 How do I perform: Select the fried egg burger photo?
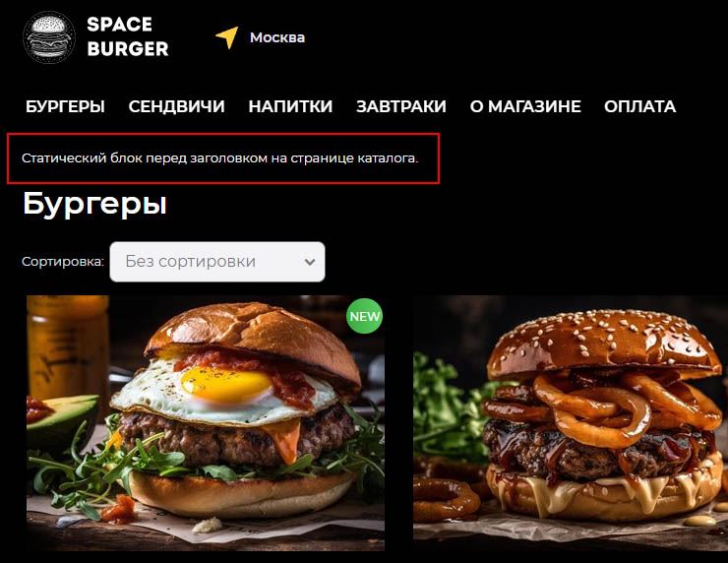click(x=206, y=422)
